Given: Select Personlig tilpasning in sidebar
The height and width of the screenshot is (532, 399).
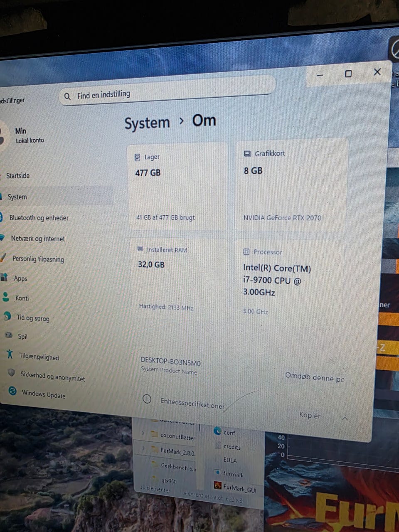Looking at the screenshot, I should pos(38,259).
